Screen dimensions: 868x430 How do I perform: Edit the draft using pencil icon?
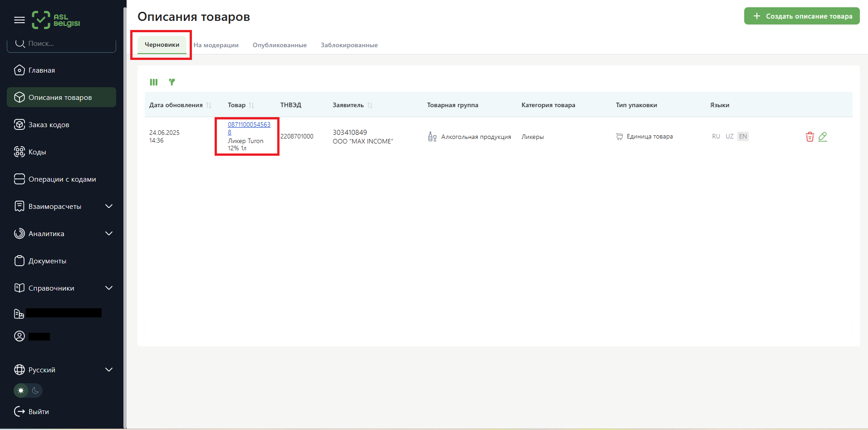pos(823,137)
